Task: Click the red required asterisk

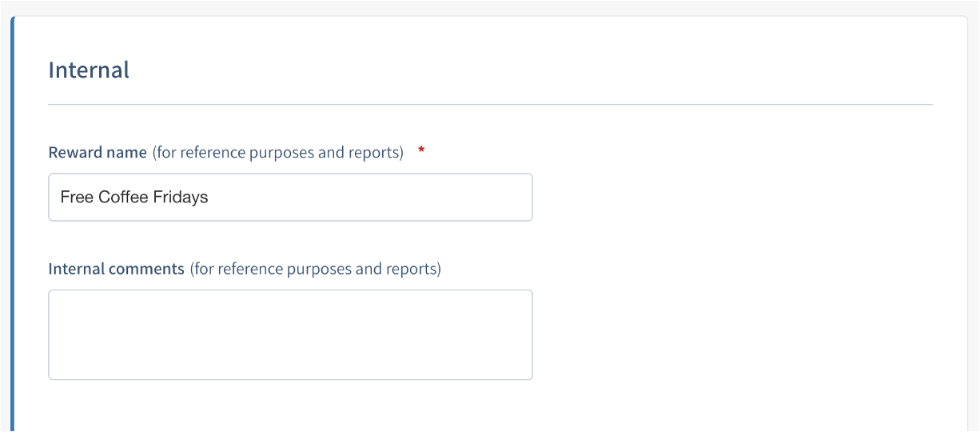Action: click(x=421, y=151)
